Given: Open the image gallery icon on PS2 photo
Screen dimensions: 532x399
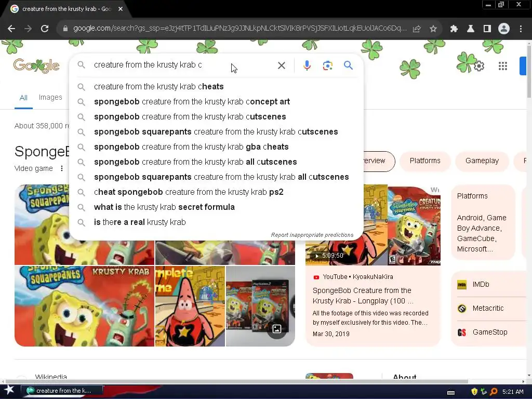Looking at the screenshot, I should 277,328.
